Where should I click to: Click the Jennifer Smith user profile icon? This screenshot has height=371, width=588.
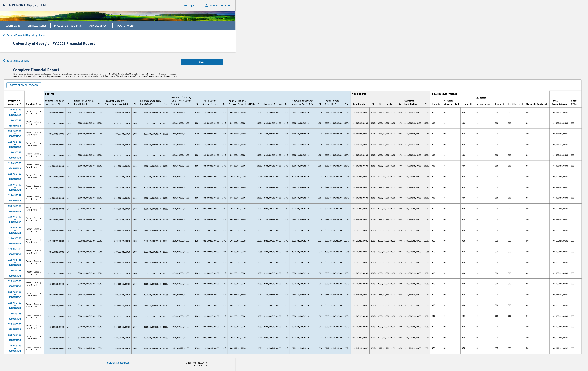click(x=207, y=6)
